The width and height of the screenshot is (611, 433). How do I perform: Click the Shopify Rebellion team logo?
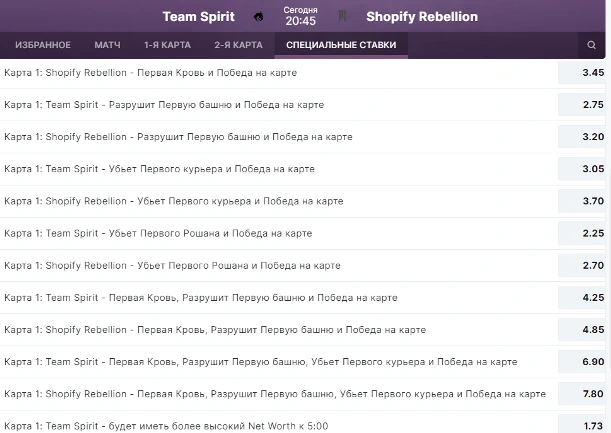[342, 16]
